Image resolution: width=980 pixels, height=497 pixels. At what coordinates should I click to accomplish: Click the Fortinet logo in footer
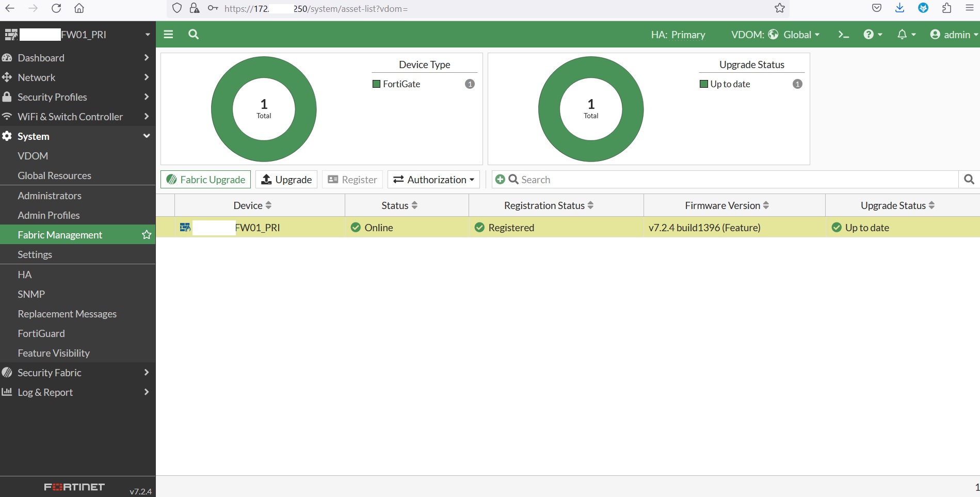coord(74,487)
